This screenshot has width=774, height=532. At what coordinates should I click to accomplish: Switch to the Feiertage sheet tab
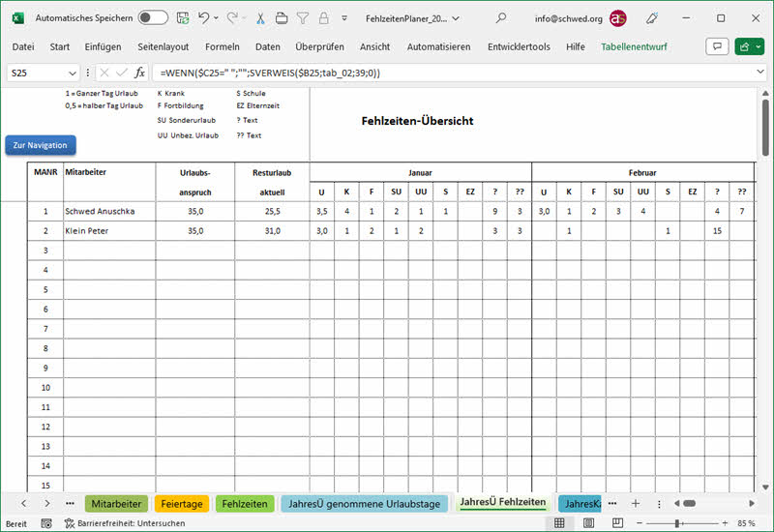click(182, 504)
